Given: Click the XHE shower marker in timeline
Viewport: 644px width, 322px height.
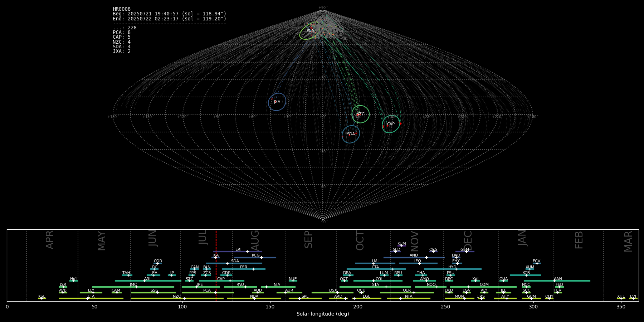Looking at the screenshot, I should [x=621, y=298].
